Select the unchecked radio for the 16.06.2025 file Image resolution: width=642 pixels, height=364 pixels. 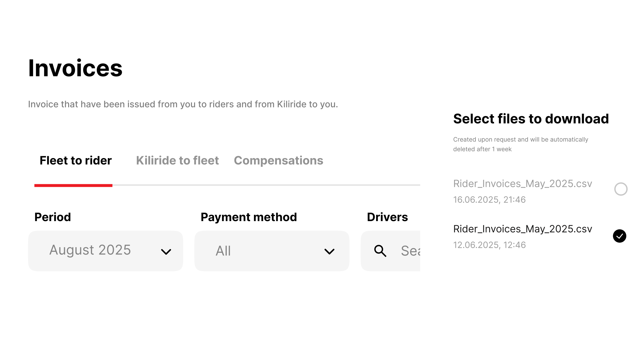point(621,189)
